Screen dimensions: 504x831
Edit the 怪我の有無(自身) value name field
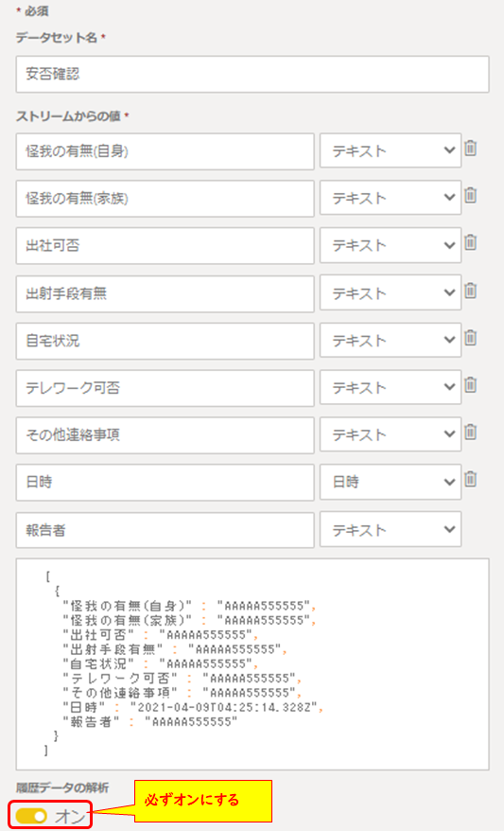(x=165, y=151)
